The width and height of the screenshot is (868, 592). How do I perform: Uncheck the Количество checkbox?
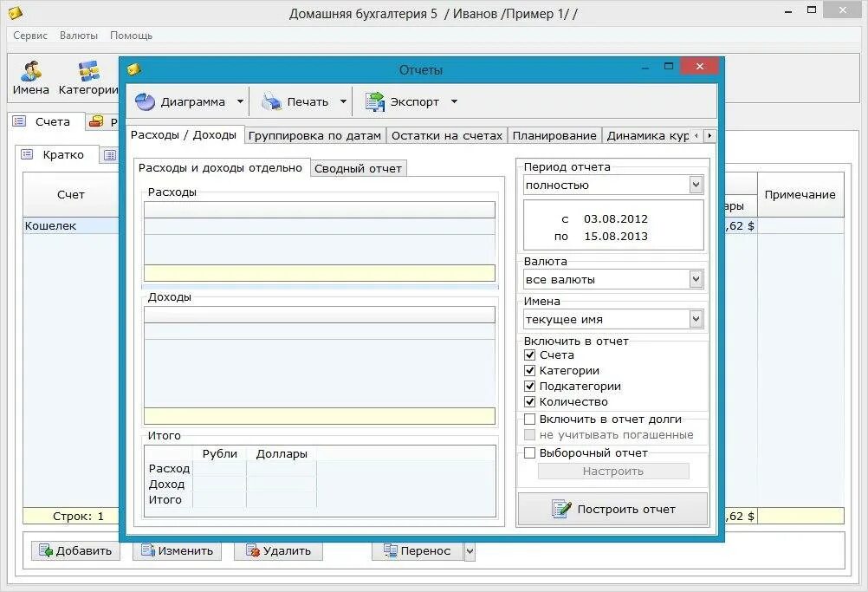point(530,401)
